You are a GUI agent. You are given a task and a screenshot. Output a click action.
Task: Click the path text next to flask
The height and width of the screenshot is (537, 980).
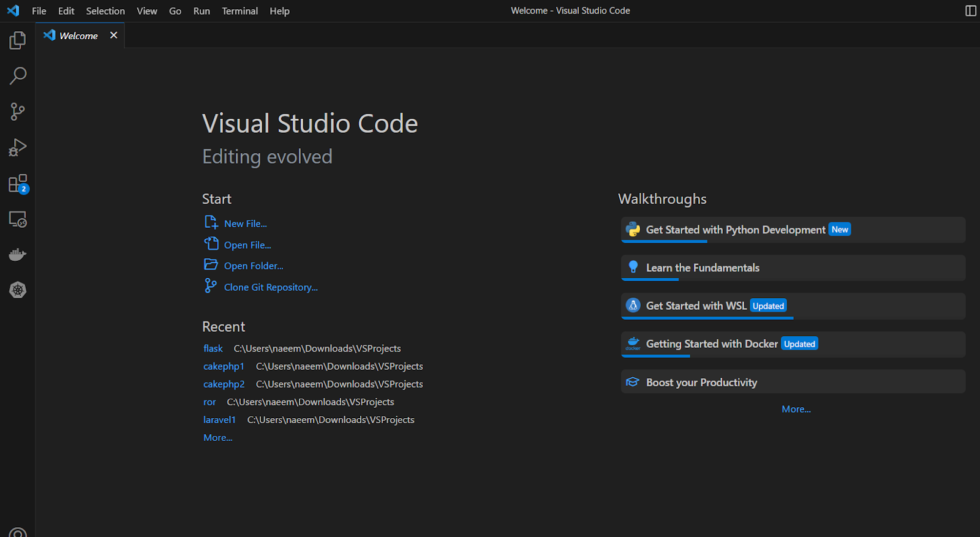(x=317, y=348)
